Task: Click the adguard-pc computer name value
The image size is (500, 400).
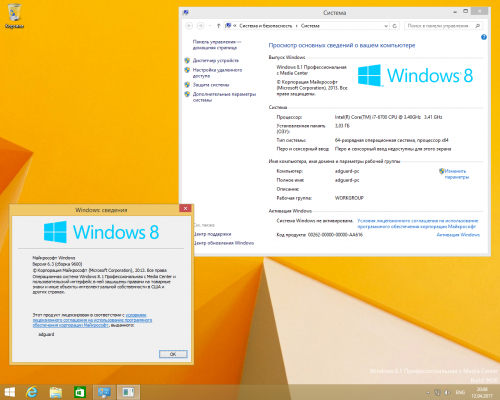Action: point(347,171)
